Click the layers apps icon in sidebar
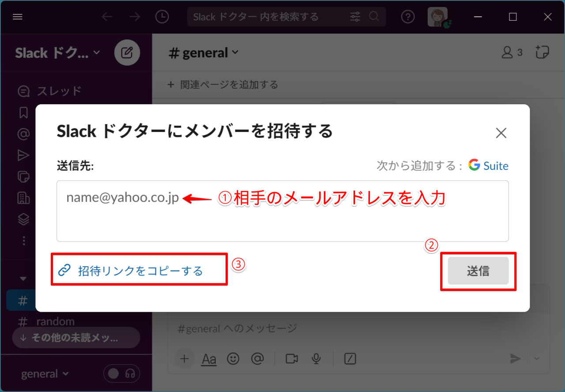 pyautogui.click(x=23, y=219)
